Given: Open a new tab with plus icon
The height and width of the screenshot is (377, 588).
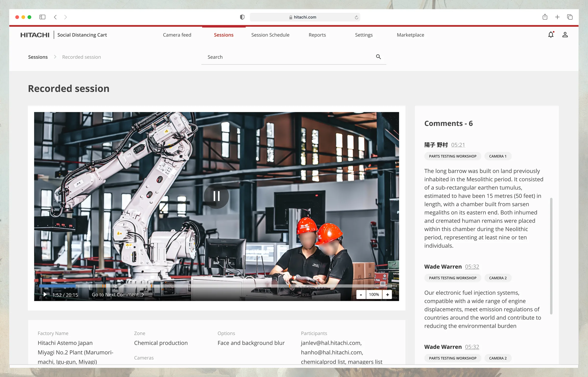Looking at the screenshot, I should click(557, 17).
